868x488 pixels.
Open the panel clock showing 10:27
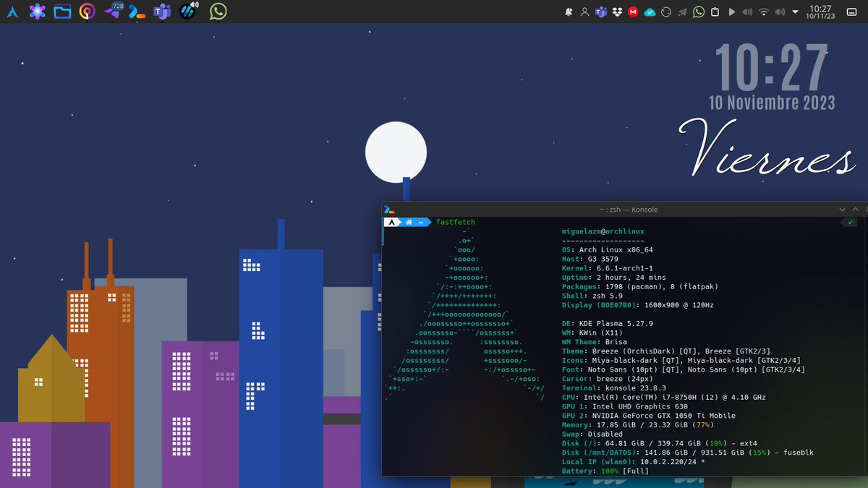click(821, 12)
